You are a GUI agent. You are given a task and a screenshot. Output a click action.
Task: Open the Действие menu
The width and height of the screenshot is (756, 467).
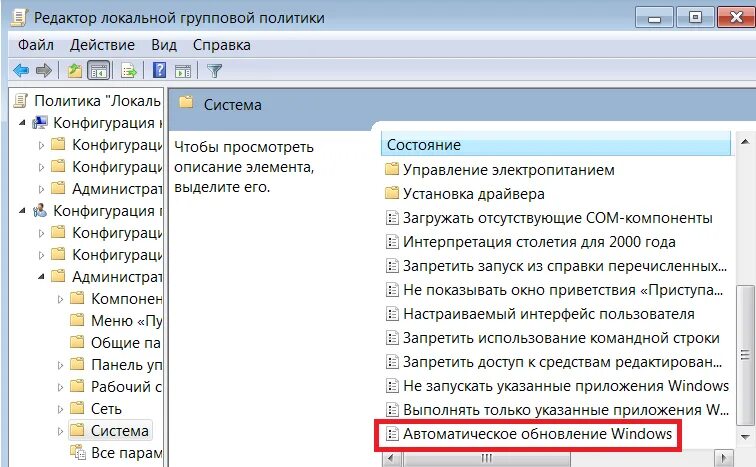[102, 45]
